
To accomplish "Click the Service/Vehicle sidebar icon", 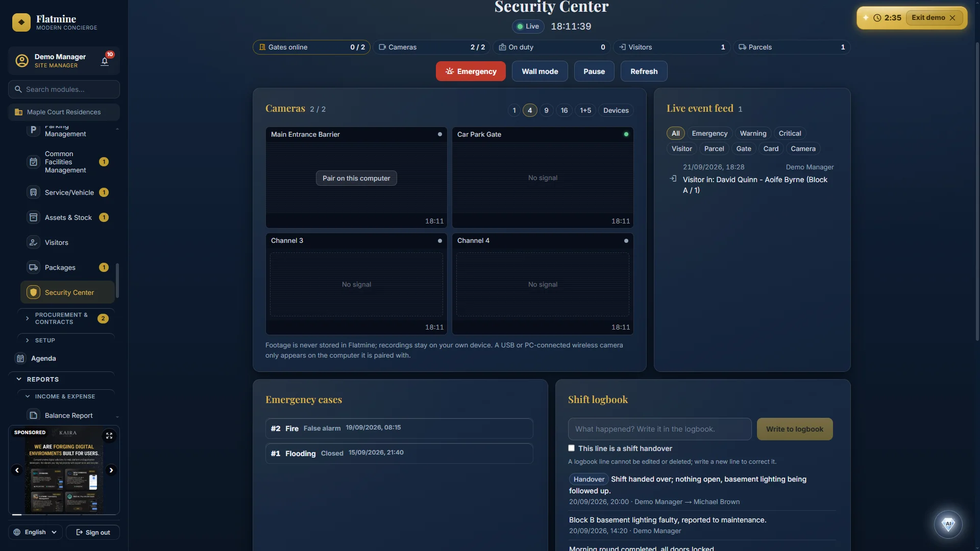I will tap(33, 192).
